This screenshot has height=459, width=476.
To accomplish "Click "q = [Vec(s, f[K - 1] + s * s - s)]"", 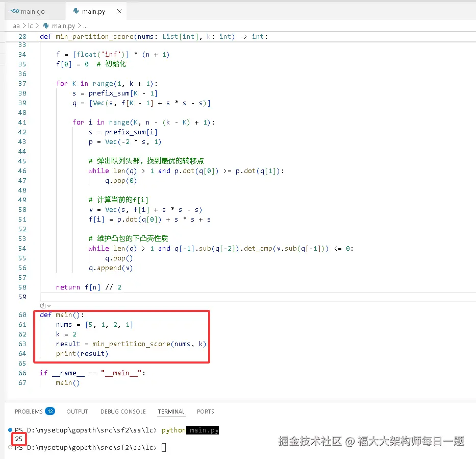I will coord(141,103).
